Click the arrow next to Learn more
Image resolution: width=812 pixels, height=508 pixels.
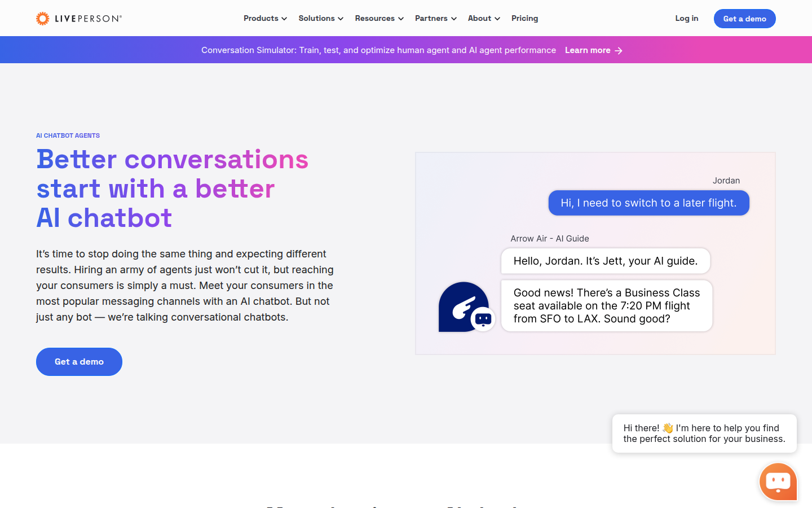pyautogui.click(x=619, y=51)
